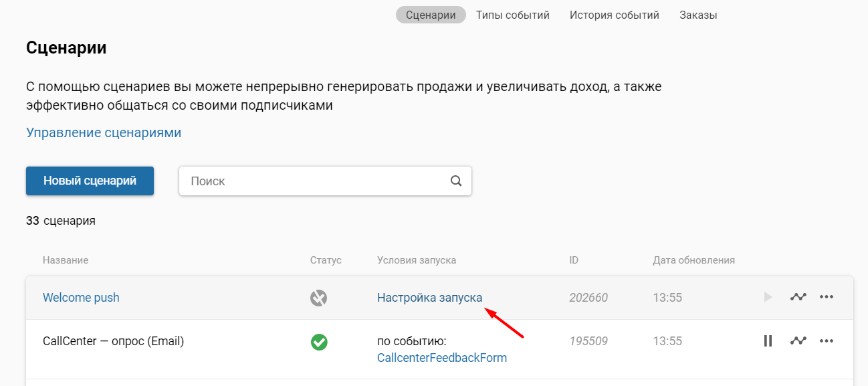Image resolution: width=868 pixels, height=386 pixels.
Task: Open statistics graph icon for Welcome push
Action: tap(798, 297)
